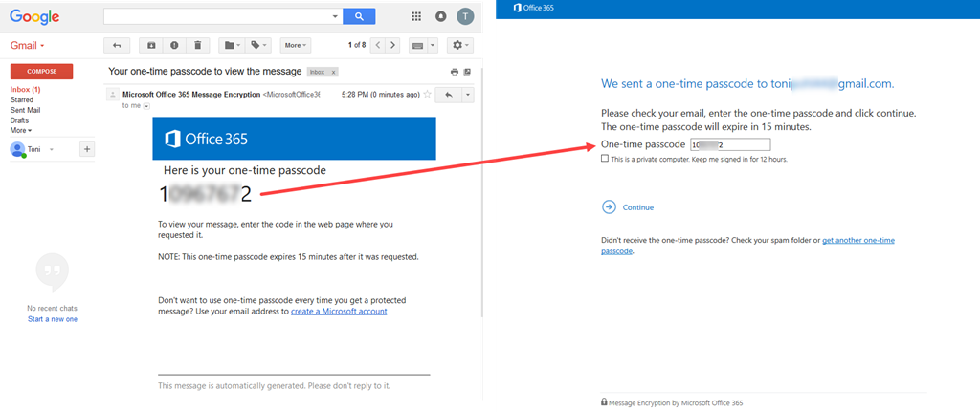Click '1 of 8' conversation counter
Image resolution: width=980 pixels, height=412 pixels.
[357, 45]
